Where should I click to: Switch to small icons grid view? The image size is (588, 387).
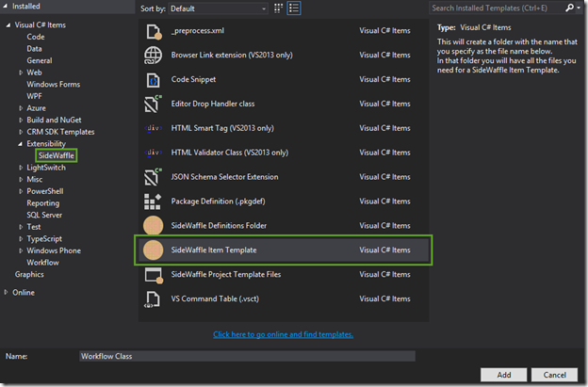[278, 8]
